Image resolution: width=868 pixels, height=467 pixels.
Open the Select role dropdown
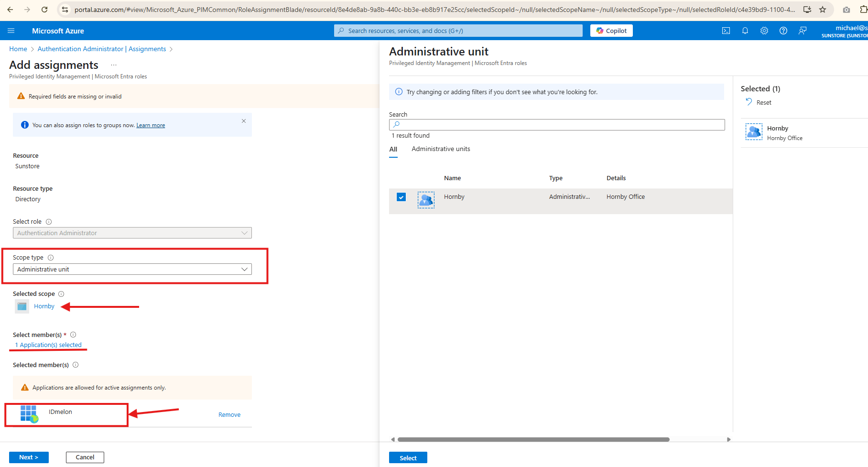pos(132,233)
